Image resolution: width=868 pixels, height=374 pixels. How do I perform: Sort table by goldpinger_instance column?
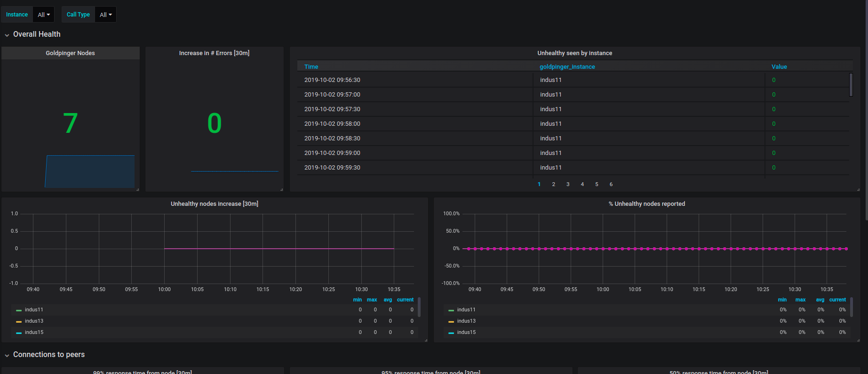pos(567,67)
